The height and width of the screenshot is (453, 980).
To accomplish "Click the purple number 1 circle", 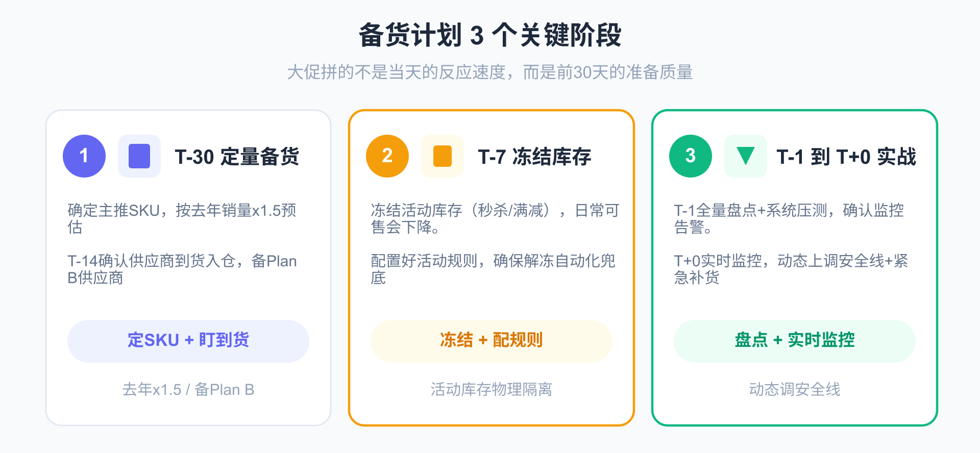I will click(84, 156).
